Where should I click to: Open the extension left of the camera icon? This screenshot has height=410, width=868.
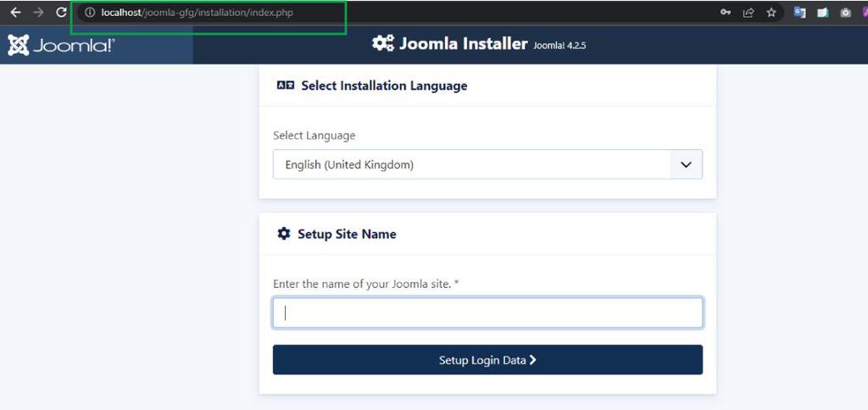tap(822, 13)
